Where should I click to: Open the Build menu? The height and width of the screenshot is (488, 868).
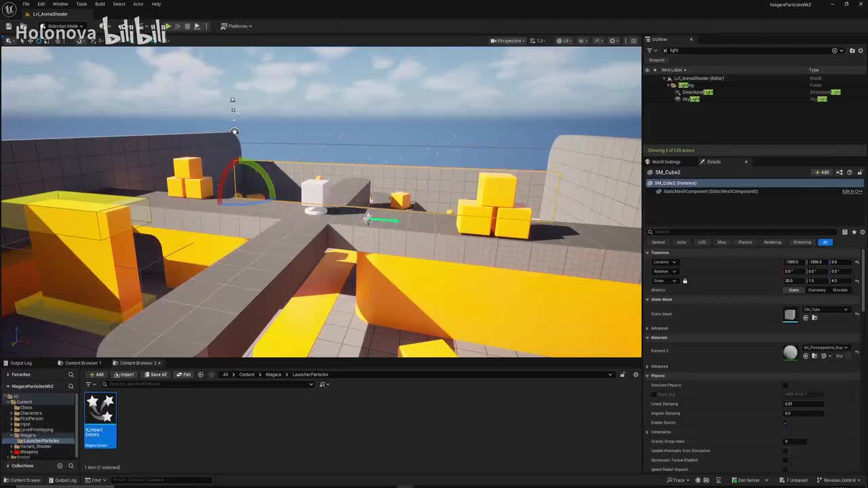(x=100, y=4)
